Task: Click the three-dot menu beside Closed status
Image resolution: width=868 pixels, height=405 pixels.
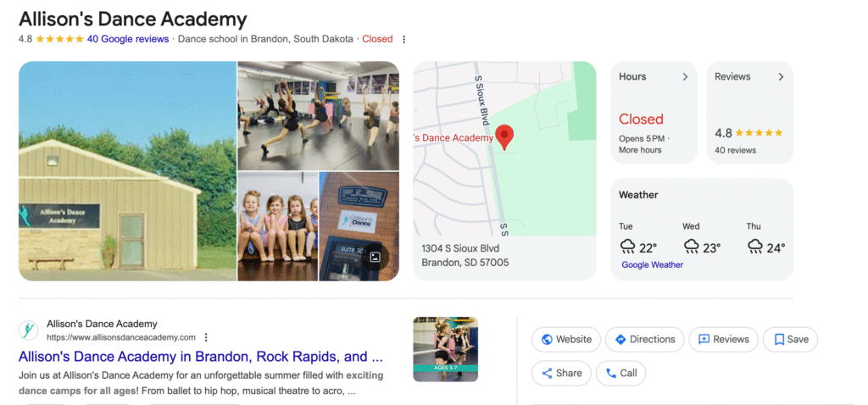Action: (404, 39)
